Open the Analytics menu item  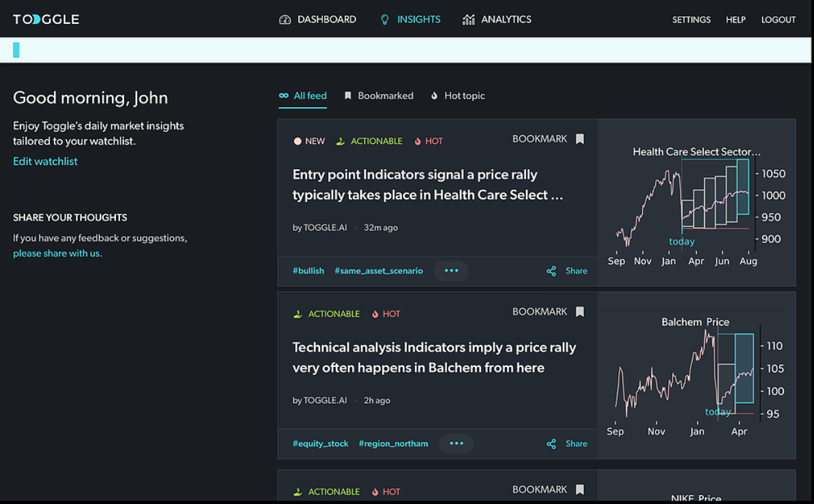click(x=506, y=20)
